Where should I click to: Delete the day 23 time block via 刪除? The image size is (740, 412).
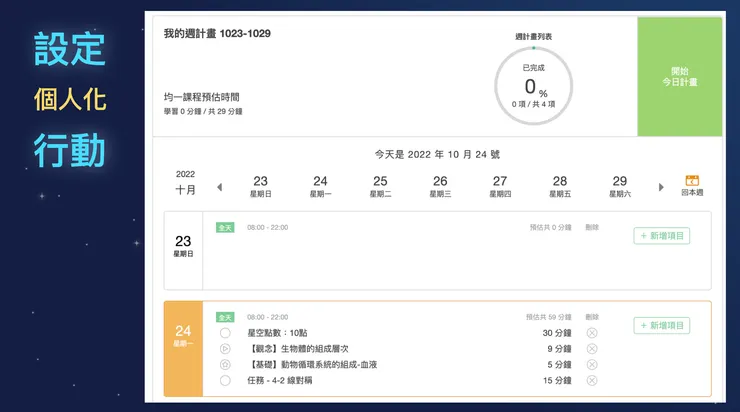[x=592, y=227]
